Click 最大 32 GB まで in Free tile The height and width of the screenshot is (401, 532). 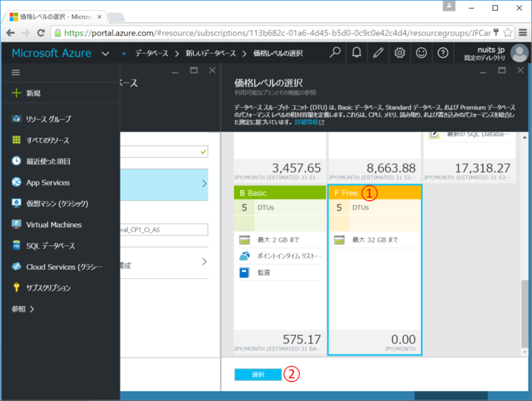point(375,240)
